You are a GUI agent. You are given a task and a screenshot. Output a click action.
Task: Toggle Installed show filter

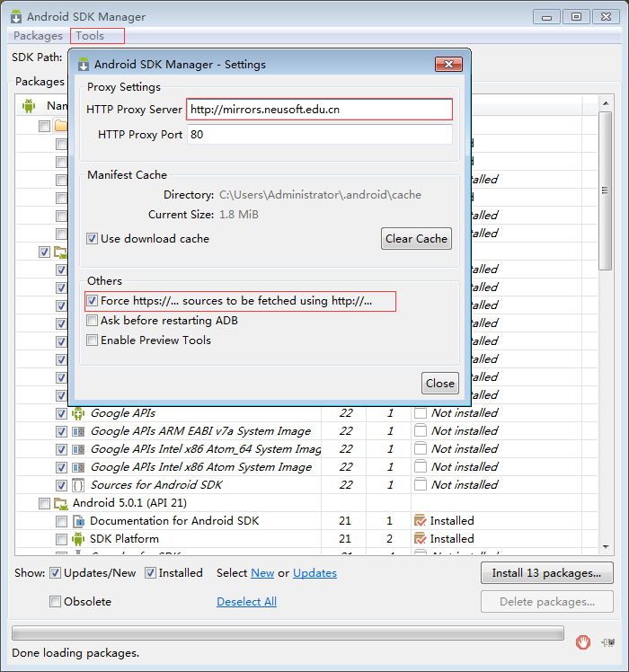point(150,573)
